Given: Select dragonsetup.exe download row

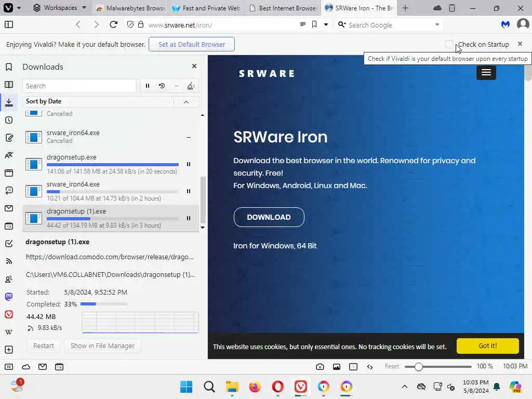Looking at the screenshot, I should click(x=111, y=164).
